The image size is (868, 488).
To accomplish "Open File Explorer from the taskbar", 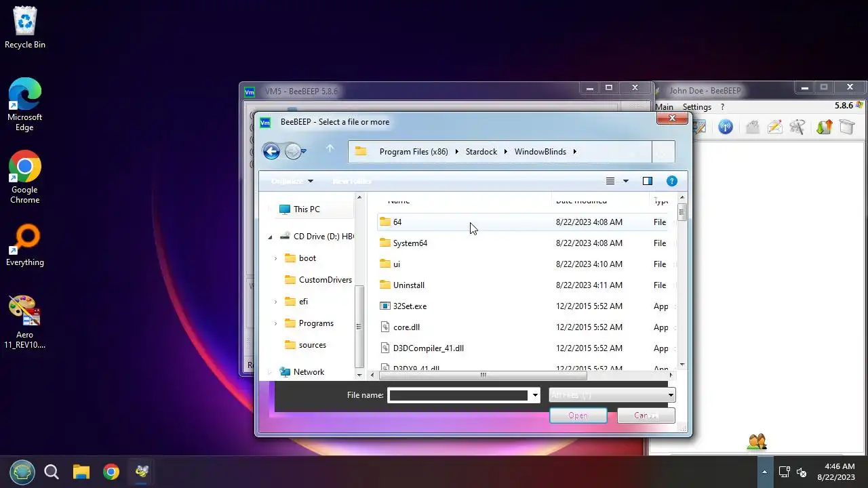I will tap(81, 472).
